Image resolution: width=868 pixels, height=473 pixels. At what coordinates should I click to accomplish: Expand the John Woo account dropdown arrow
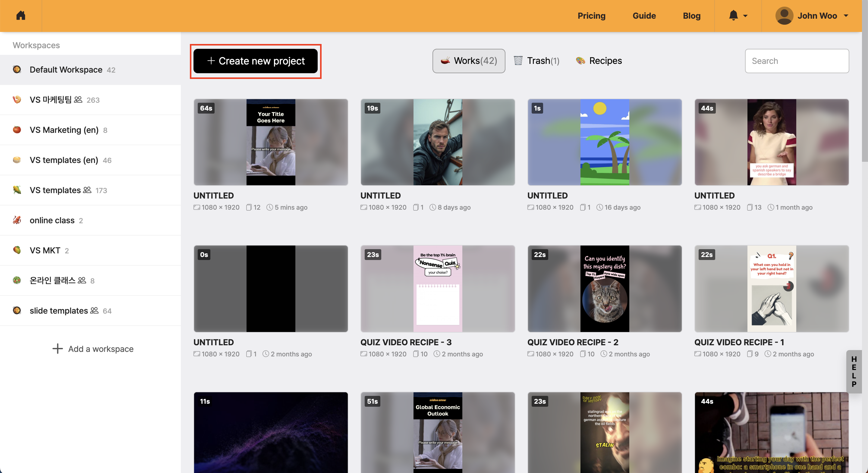coord(846,16)
